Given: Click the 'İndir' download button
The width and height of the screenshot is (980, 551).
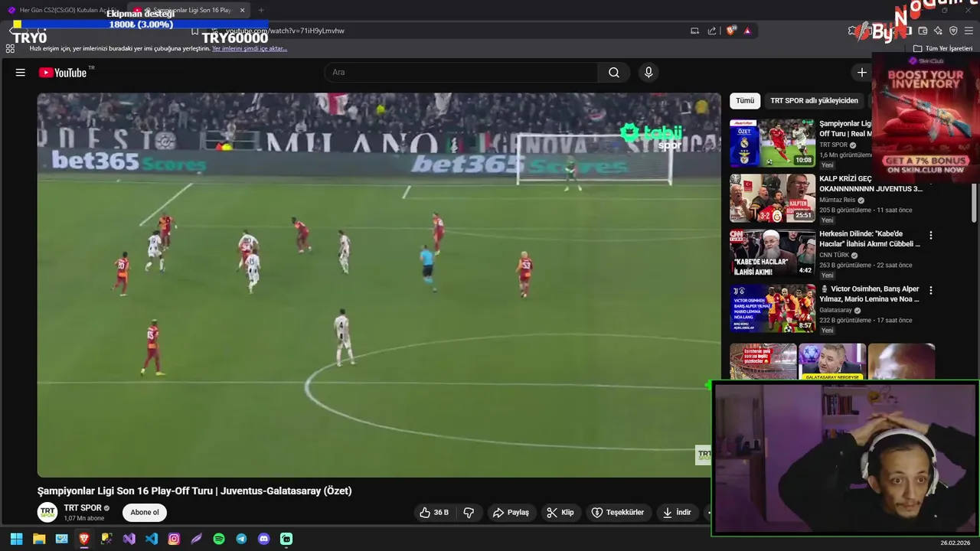Looking at the screenshot, I should click(677, 513).
